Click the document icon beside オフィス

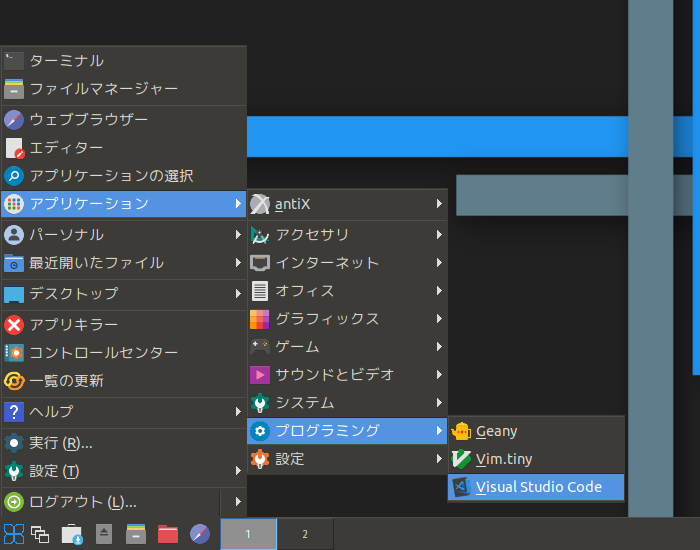(x=260, y=291)
